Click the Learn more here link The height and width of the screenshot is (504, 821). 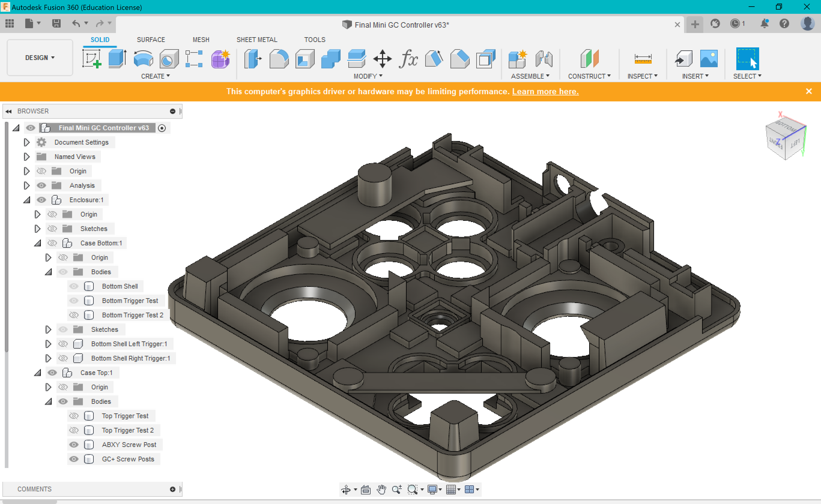[545, 91]
